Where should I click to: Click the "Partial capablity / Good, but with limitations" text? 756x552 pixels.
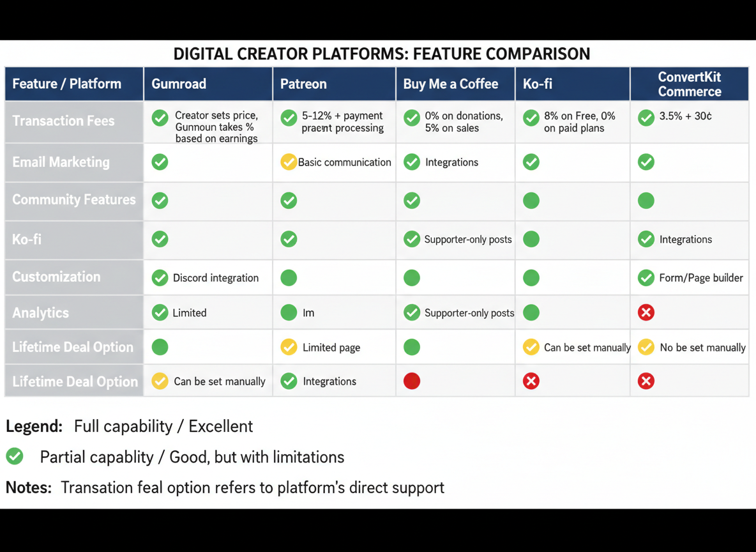[x=192, y=457]
